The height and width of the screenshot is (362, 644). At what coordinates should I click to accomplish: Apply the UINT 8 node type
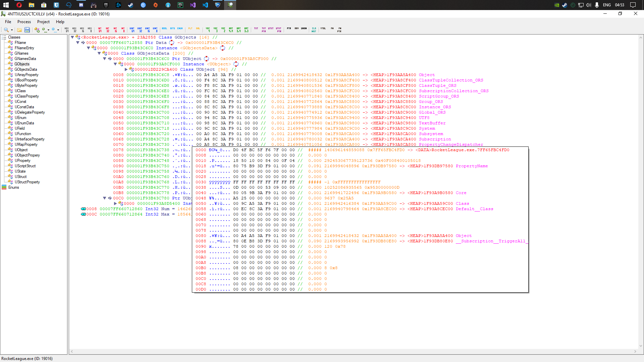tap(156, 29)
